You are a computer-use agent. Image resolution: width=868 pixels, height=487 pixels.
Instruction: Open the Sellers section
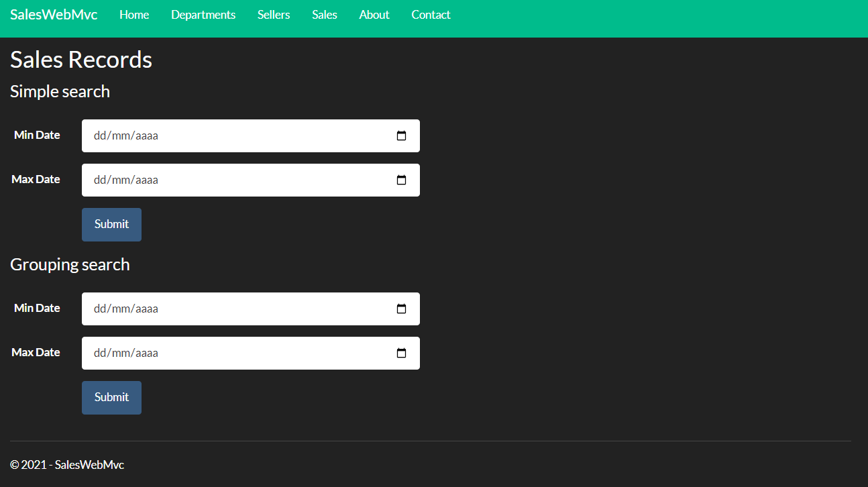274,14
